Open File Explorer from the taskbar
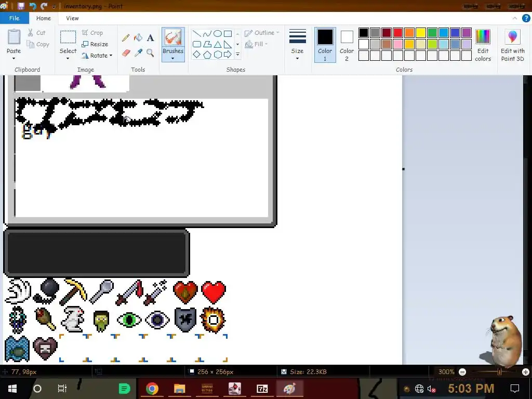 179,389
